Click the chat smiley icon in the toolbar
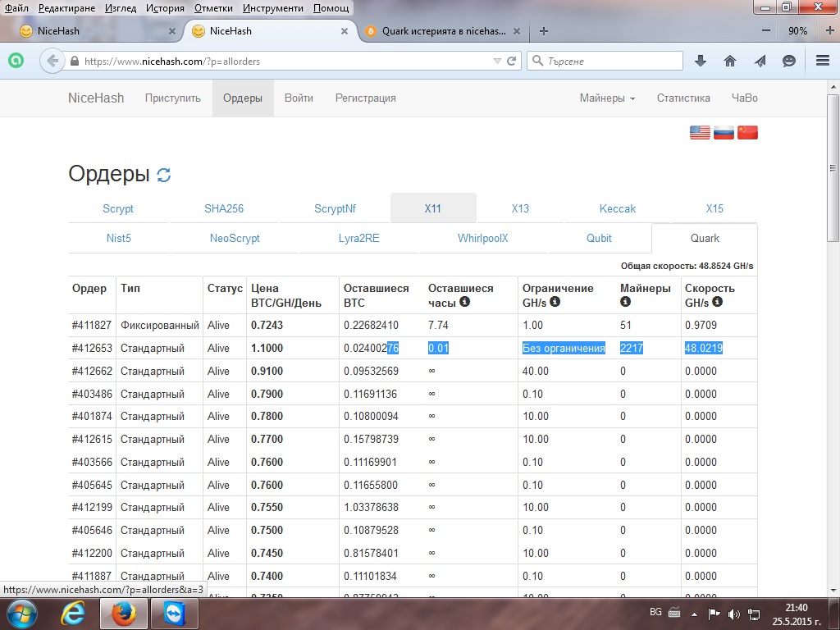Viewport: 840px width, 630px height. point(789,61)
